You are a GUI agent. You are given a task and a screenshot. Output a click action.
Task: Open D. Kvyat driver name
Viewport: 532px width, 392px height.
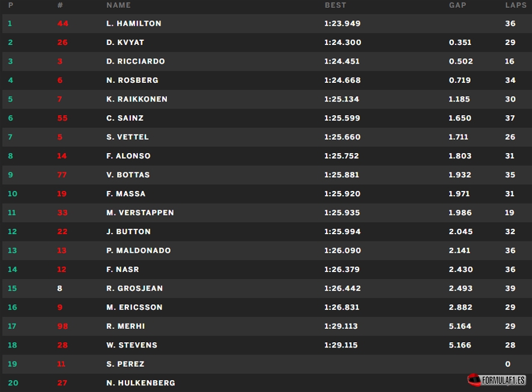point(125,43)
